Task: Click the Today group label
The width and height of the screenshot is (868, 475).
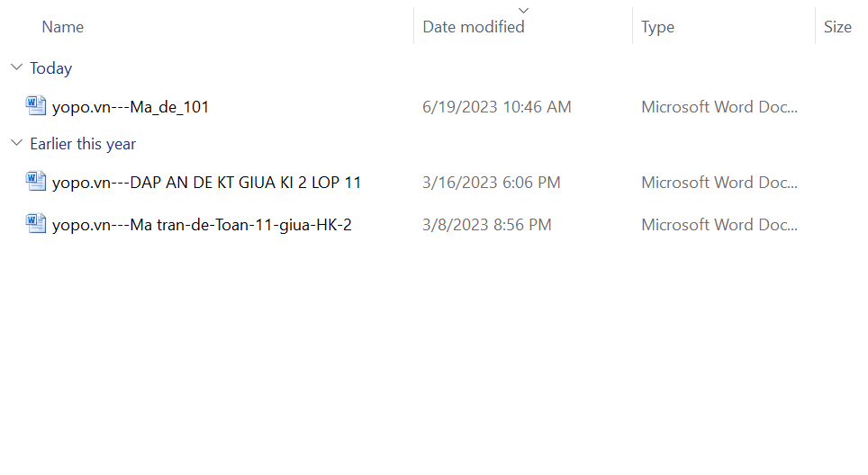Action: [x=50, y=68]
